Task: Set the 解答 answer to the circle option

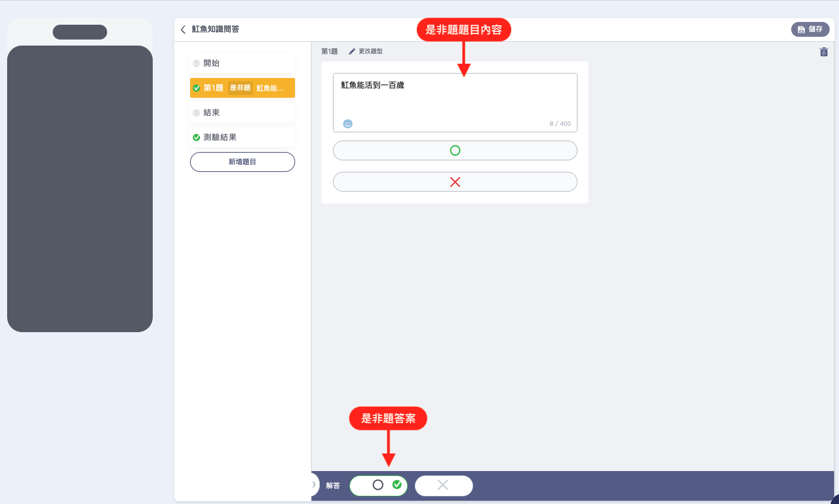Action: click(x=378, y=485)
